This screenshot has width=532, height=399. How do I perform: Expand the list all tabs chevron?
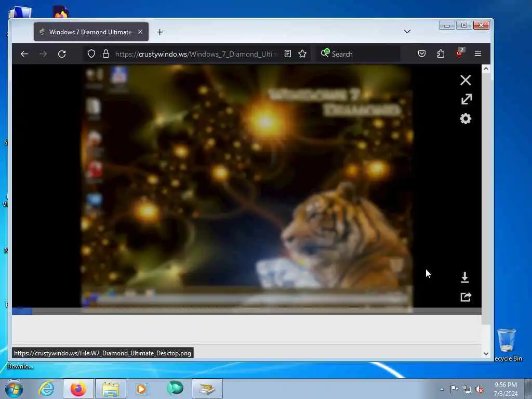[407, 32]
